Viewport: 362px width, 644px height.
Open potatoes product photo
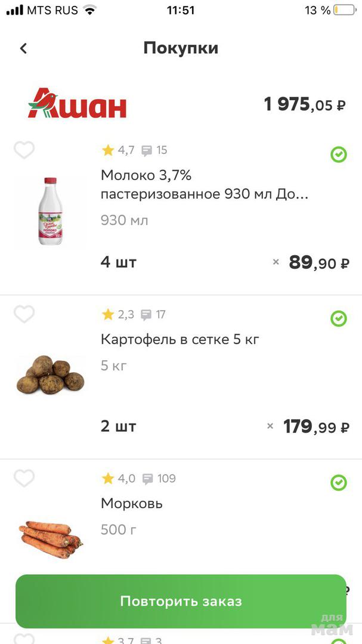click(x=50, y=375)
